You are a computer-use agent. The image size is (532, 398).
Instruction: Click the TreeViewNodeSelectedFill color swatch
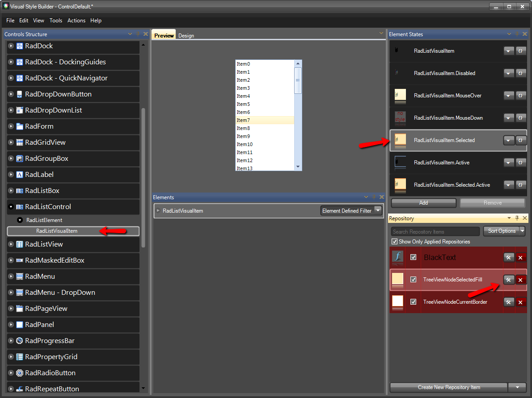tap(397, 280)
